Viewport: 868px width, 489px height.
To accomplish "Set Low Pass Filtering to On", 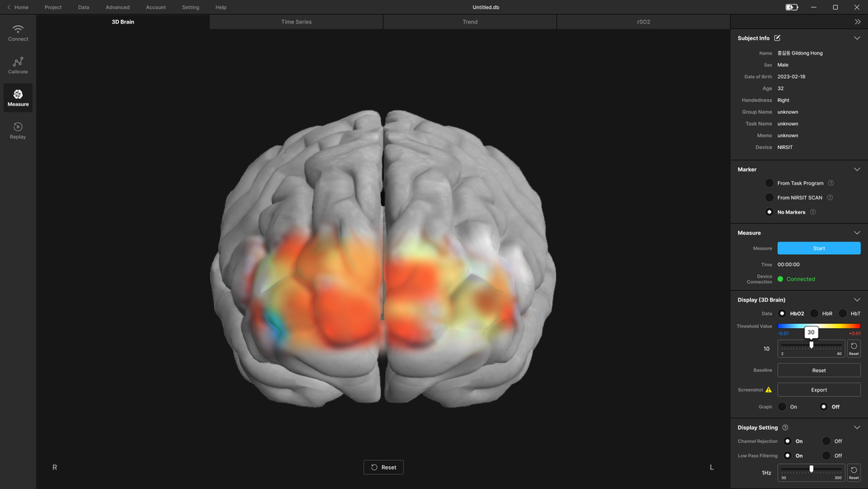I will (787, 455).
